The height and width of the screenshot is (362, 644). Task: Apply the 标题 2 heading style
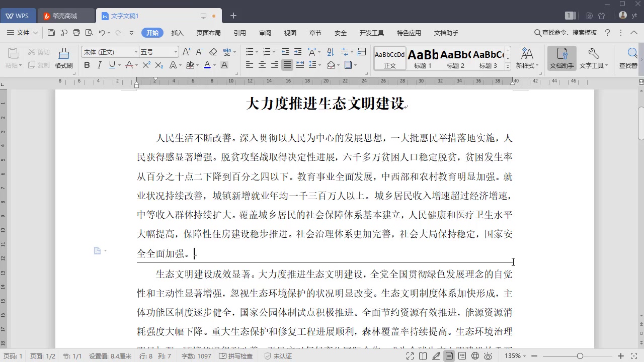click(x=456, y=59)
